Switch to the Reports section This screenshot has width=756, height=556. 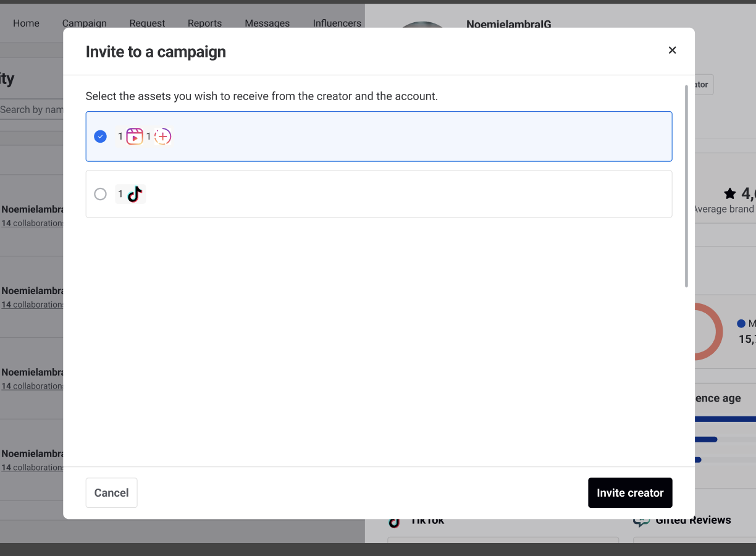point(204,23)
